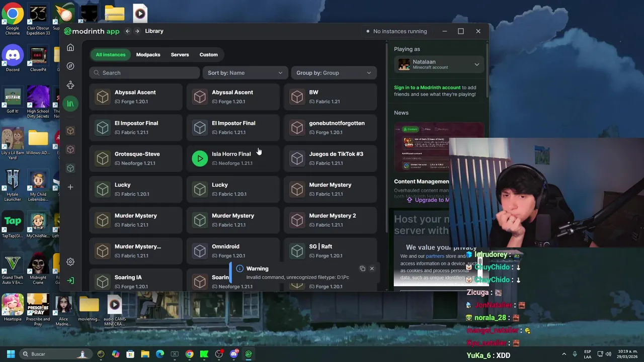Image resolution: width=644 pixels, height=362 pixels.
Task: Play the Isla Horro Final instance
Action: coord(200,158)
